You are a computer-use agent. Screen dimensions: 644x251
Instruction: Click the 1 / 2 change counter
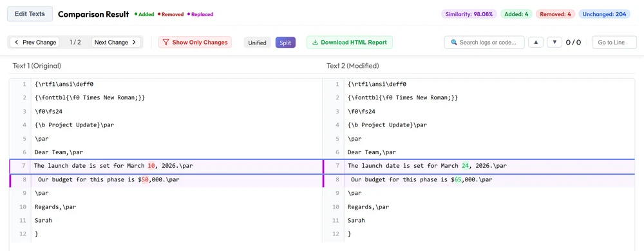click(x=75, y=43)
